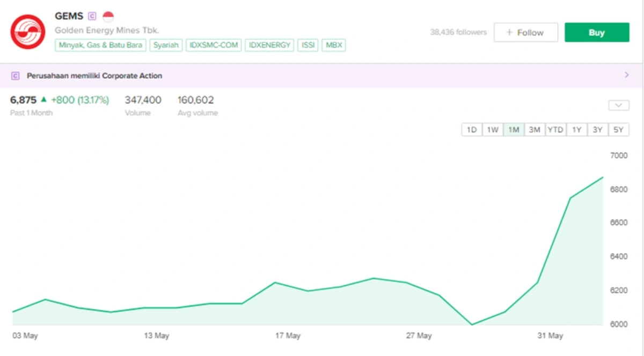Image resolution: width=644 pixels, height=356 pixels.
Task: Open the Corporate Action banner arrow
Action: click(627, 75)
